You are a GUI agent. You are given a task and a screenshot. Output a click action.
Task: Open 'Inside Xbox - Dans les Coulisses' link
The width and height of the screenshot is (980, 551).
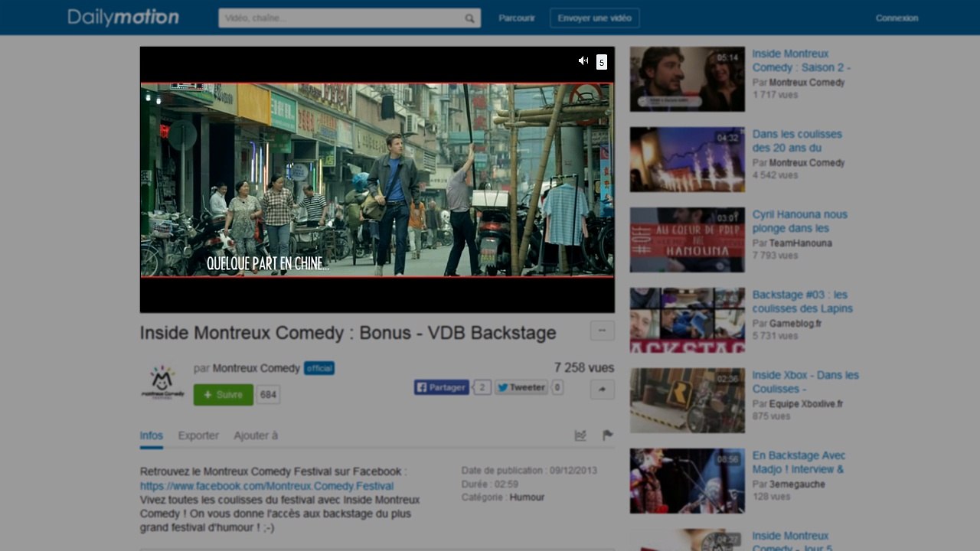[x=805, y=382]
